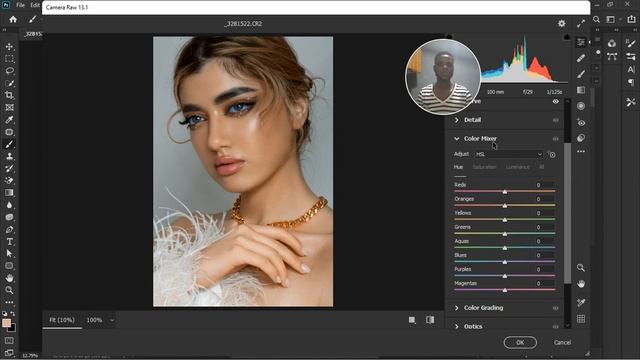Select the All tab in Color Mixer
The width and height of the screenshot is (640, 360).
tap(541, 167)
